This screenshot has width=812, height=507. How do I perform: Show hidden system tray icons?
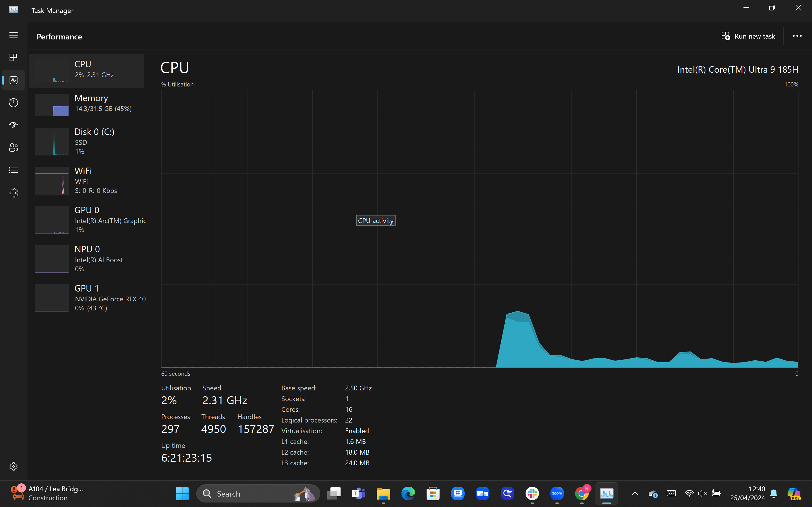pos(635,493)
